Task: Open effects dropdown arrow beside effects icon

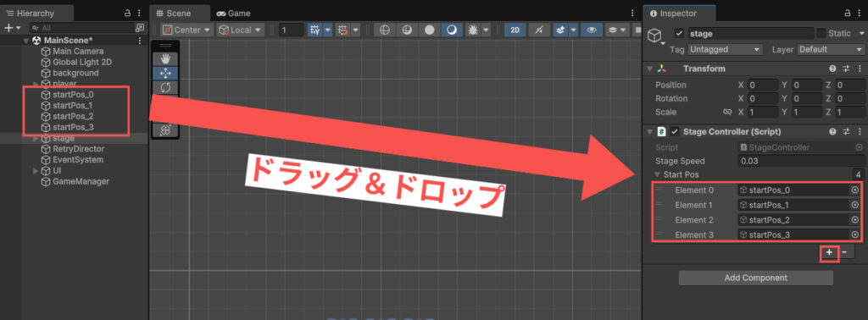Action: coord(573,30)
